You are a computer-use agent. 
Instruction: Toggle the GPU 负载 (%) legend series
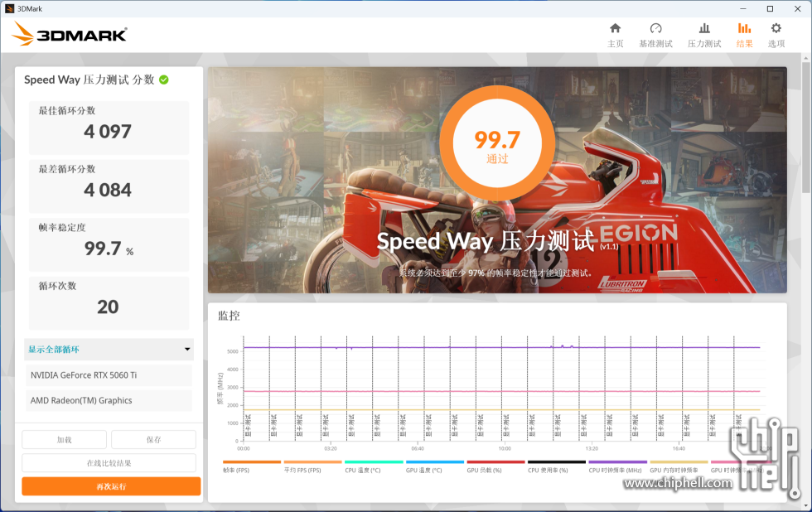[x=496, y=466]
